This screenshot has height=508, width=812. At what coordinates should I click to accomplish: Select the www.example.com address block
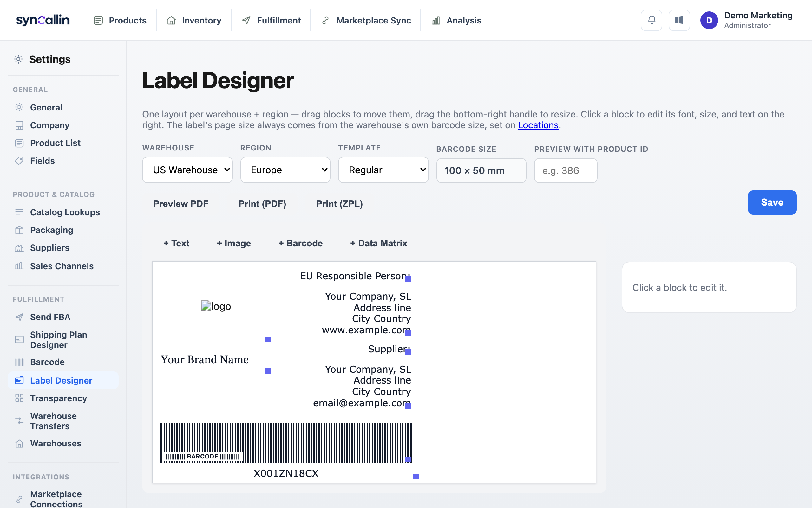tap(366, 313)
